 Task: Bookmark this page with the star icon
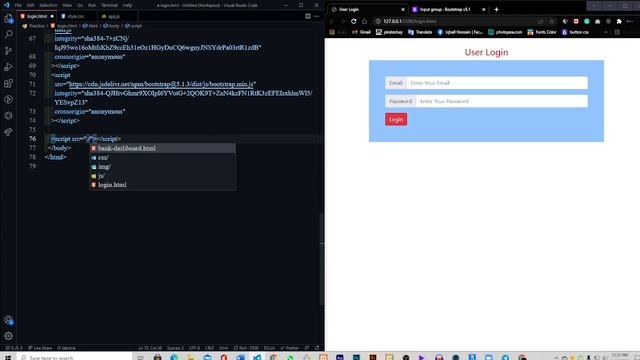(x=551, y=21)
